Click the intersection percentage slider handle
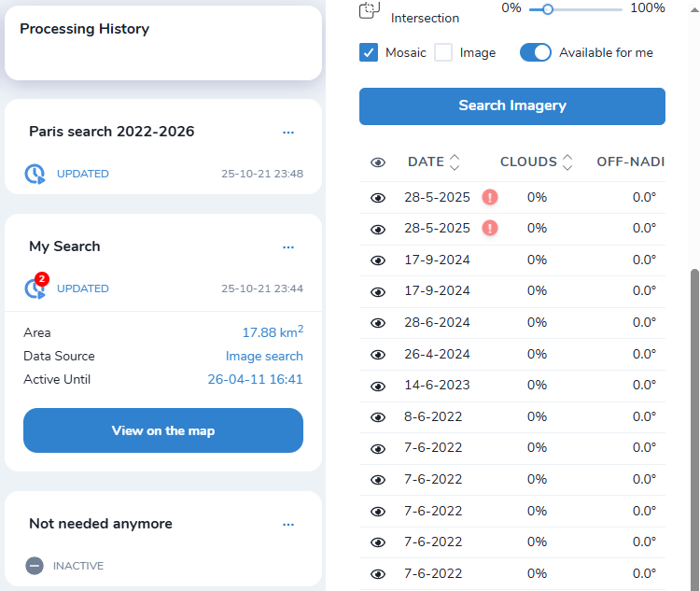Viewport: 700px width, 591px height. pos(548,8)
